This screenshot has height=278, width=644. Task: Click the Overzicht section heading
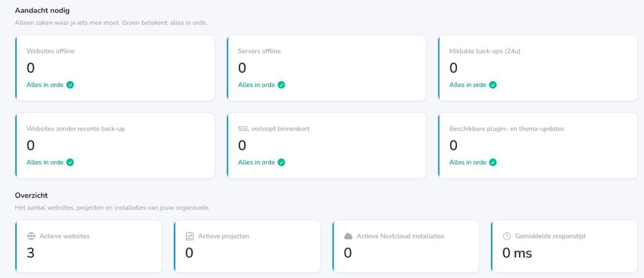(x=31, y=195)
